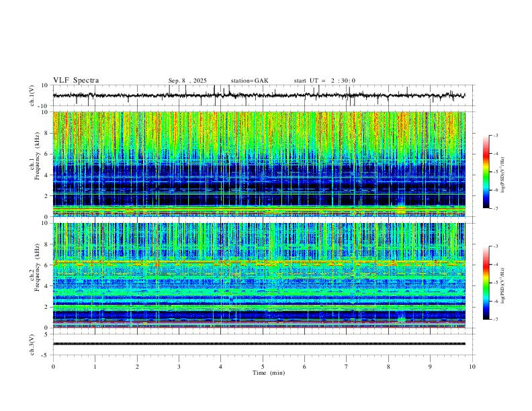
Task: Click the 'ch.3(V)' axis label
Action: coord(32,345)
